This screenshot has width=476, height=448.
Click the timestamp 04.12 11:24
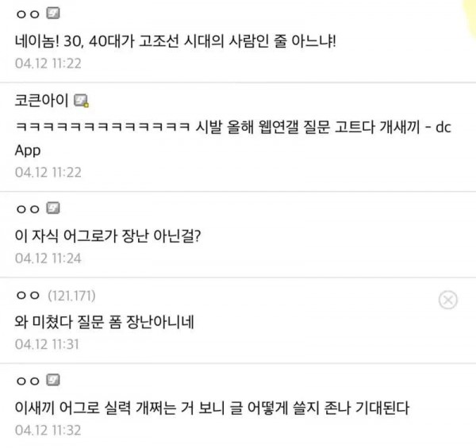point(48,258)
